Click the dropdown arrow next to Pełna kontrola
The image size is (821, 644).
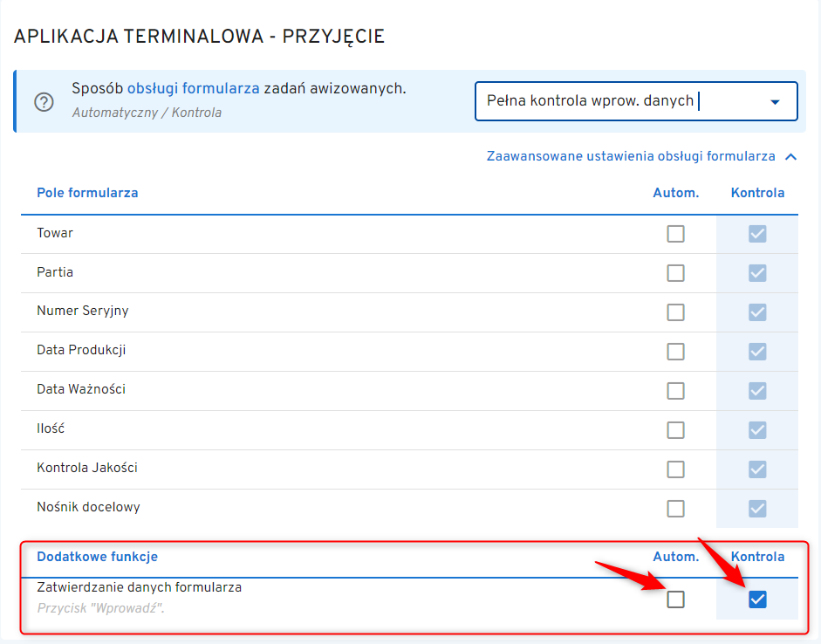pos(775,102)
